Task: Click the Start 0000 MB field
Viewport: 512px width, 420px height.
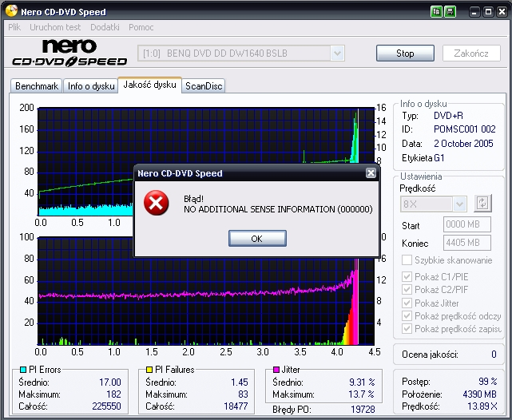Action: coord(467,224)
